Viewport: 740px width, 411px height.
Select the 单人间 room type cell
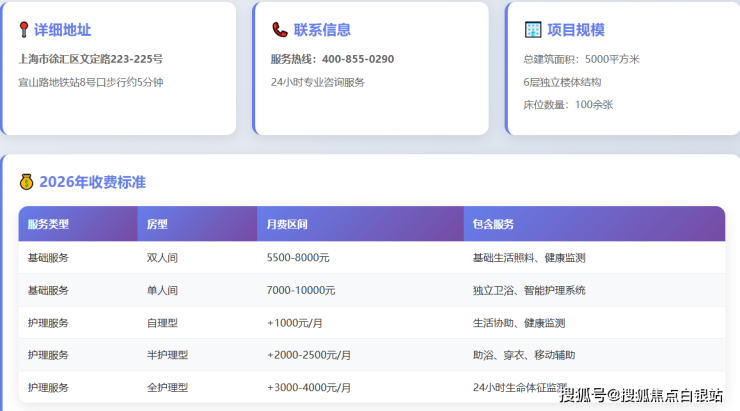pos(162,290)
